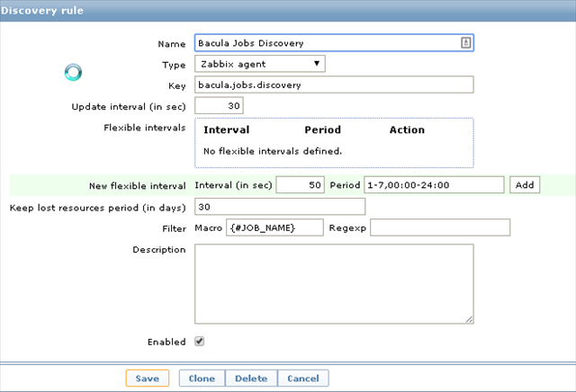576x392 pixels.
Task: Open the Type dropdown showing Zabbix agent
Action: (260, 64)
